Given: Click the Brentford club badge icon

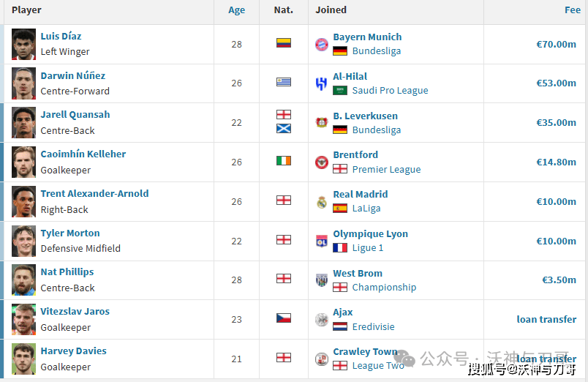Looking at the screenshot, I should [321, 162].
